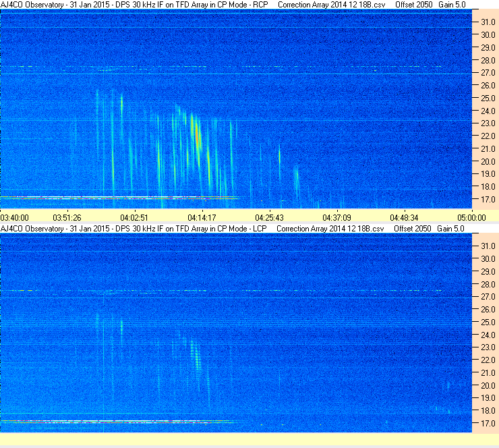Image resolution: width=499 pixels, height=448 pixels.
Task: Select the 27.0 frequency label on RCP chart
Action: pos(488,73)
